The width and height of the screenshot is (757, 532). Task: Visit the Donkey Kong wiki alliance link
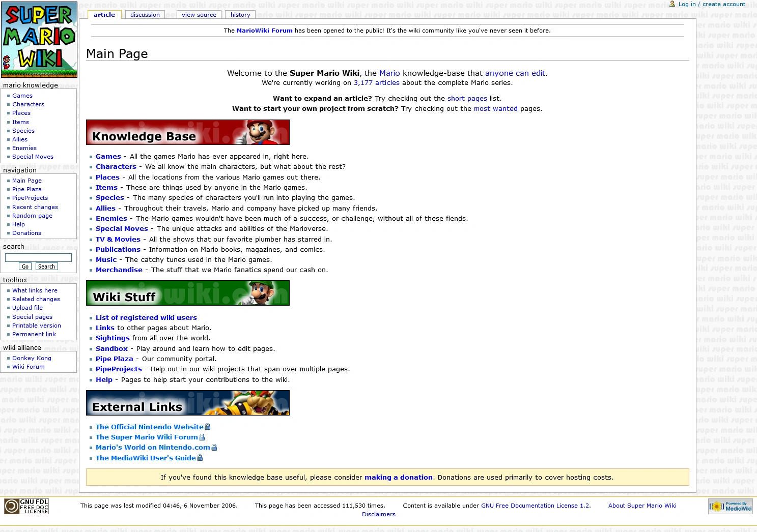32,358
